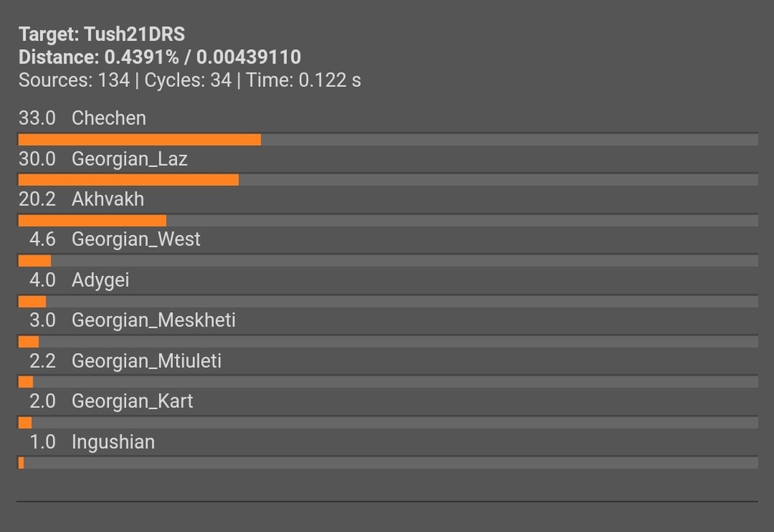Screen dimensions: 774x532
Task: Select the Georgian_West result label
Action: tap(136, 240)
